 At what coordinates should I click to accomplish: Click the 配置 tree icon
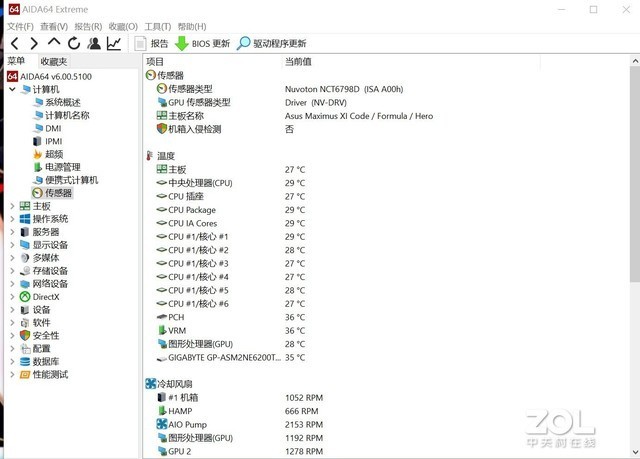tap(25, 348)
